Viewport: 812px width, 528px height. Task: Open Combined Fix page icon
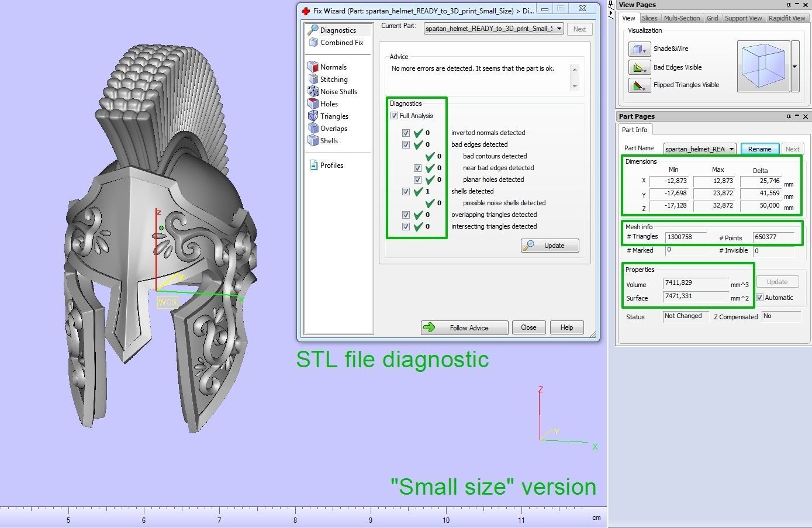(313, 42)
